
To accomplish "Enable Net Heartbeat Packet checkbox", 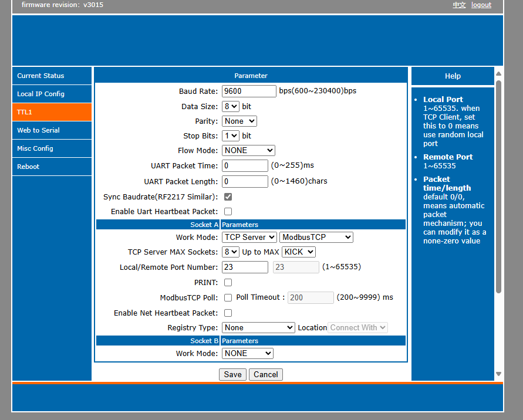I will 228,313.
